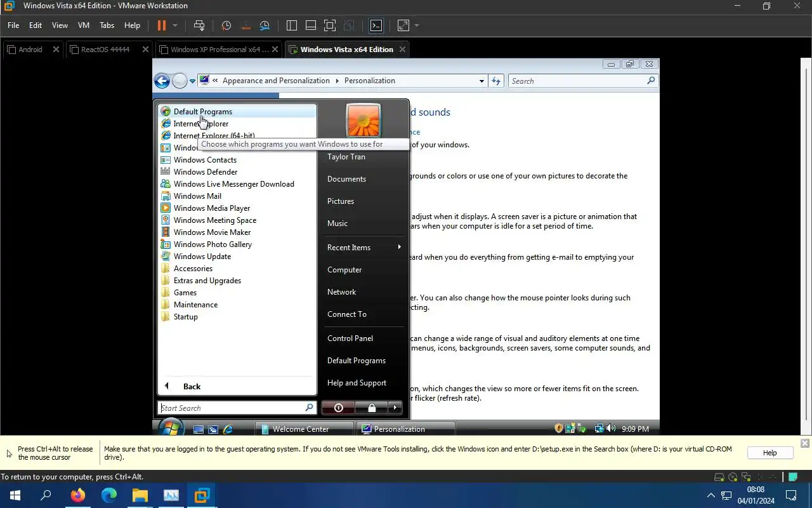Open Default Programs in All Programs list
Viewport: 812px width, 508px height.
pos(237,112)
